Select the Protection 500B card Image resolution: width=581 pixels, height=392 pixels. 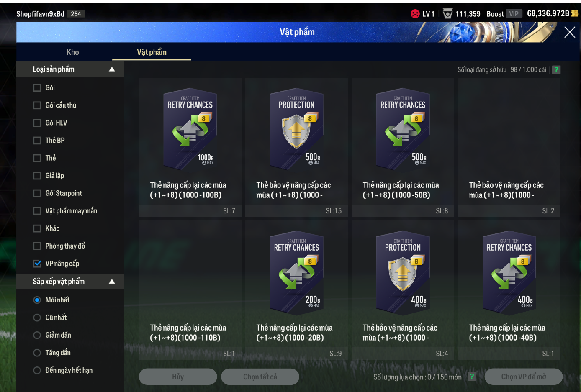296,147
